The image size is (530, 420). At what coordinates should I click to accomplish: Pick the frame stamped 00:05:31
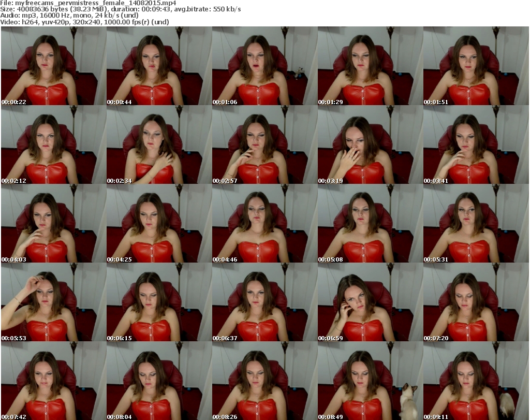point(476,224)
